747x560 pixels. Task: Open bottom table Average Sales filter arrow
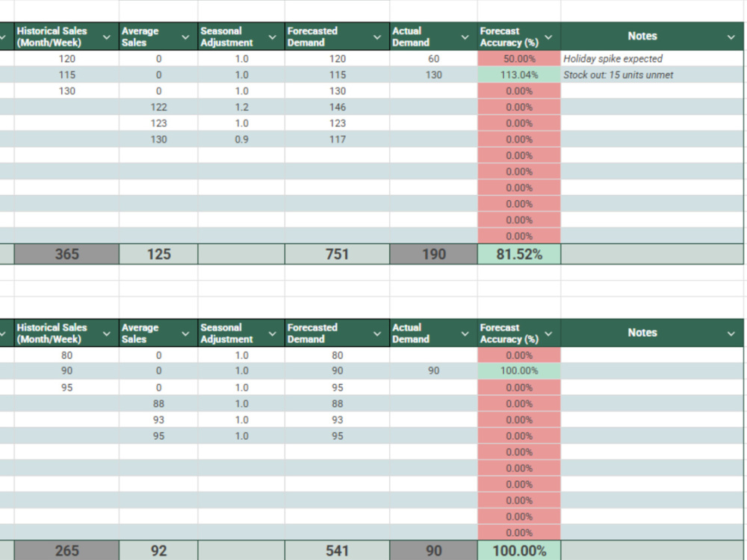point(185,334)
